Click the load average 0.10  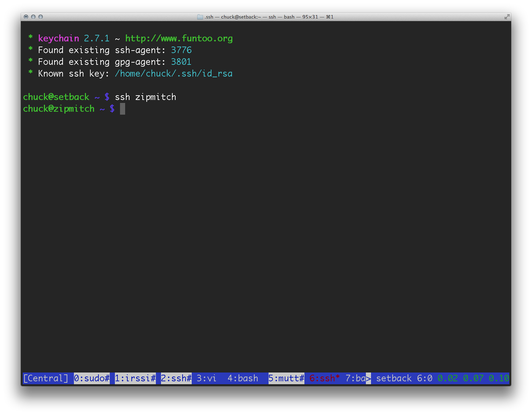pyautogui.click(x=499, y=378)
